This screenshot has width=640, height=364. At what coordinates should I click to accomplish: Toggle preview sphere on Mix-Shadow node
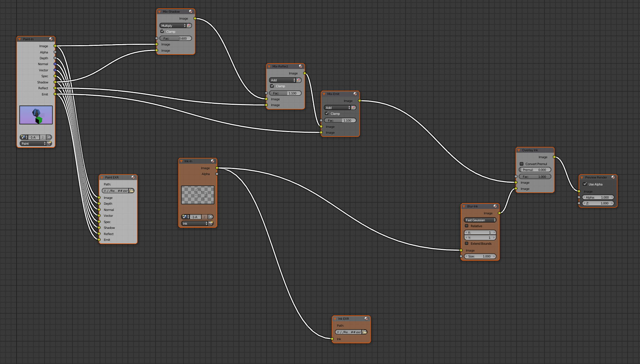pyautogui.click(x=191, y=11)
